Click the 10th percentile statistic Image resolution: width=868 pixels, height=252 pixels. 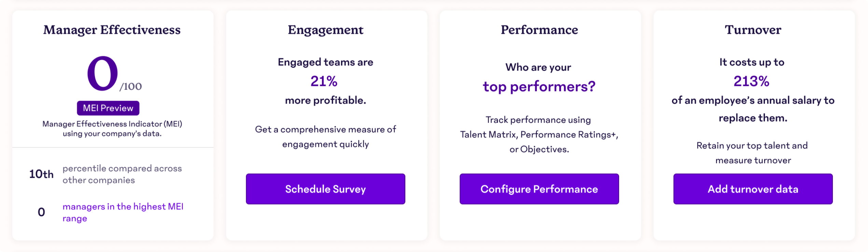click(x=42, y=174)
